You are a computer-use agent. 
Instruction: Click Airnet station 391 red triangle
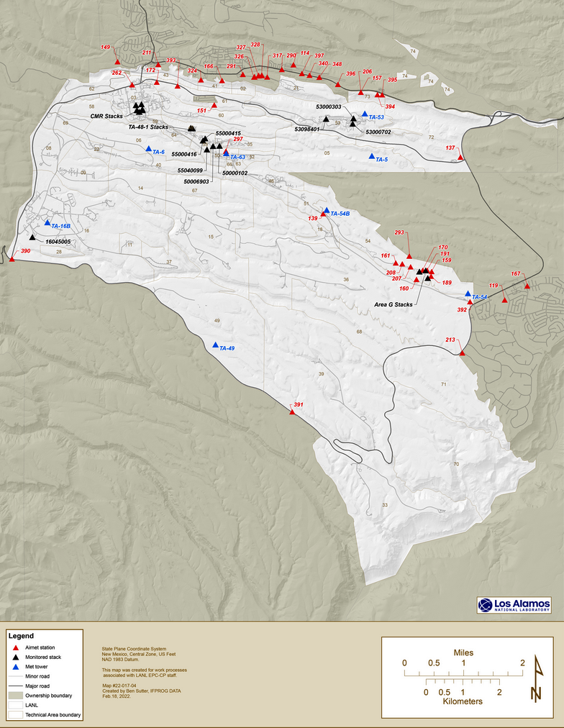tap(291, 413)
